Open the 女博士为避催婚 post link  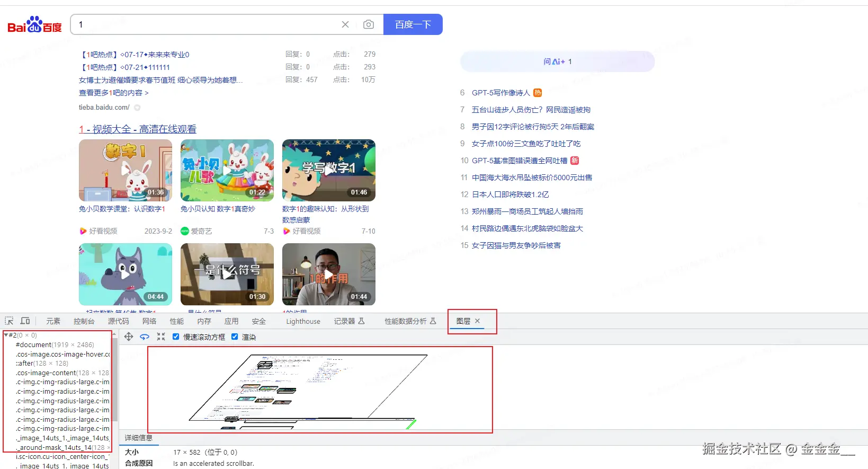[x=160, y=80]
